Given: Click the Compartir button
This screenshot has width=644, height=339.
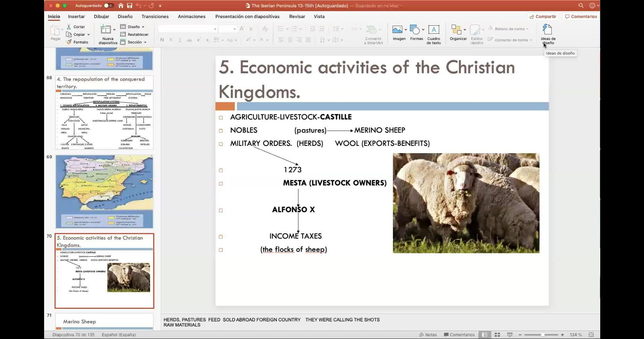Looking at the screenshot, I should pyautogui.click(x=543, y=16).
